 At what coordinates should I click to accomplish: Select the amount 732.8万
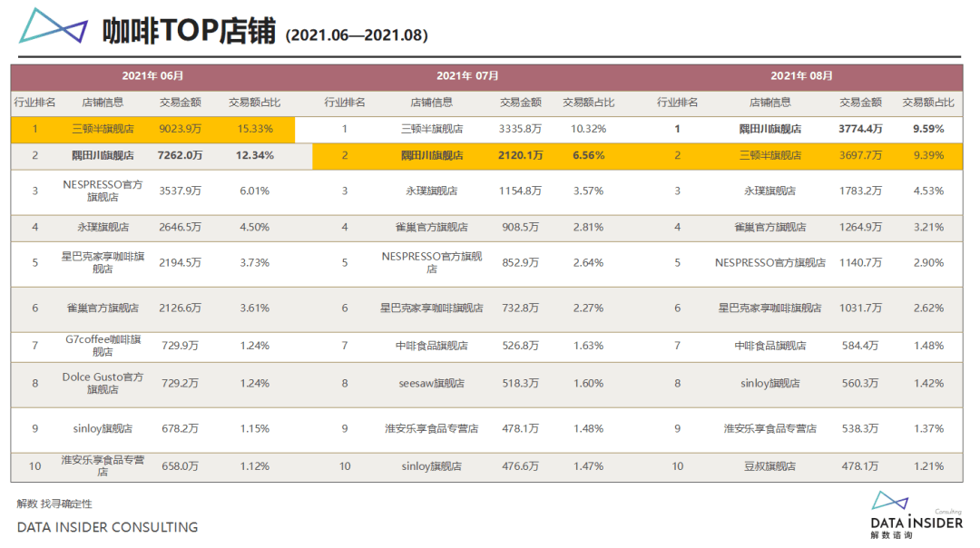[520, 308]
